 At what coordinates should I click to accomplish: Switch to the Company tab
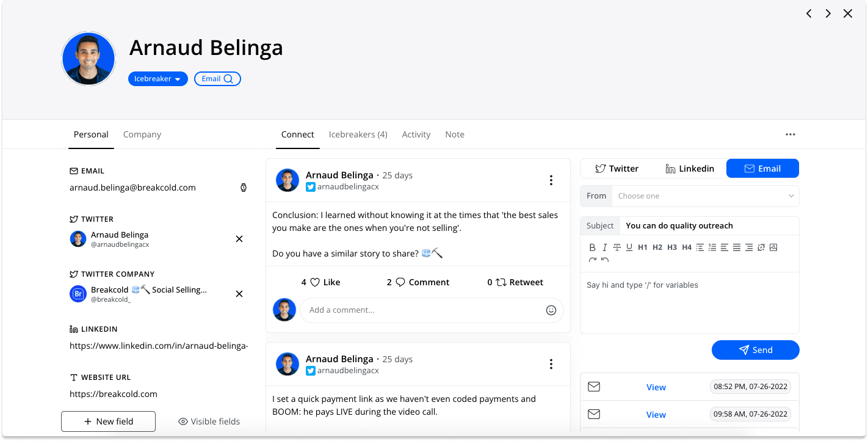[142, 134]
